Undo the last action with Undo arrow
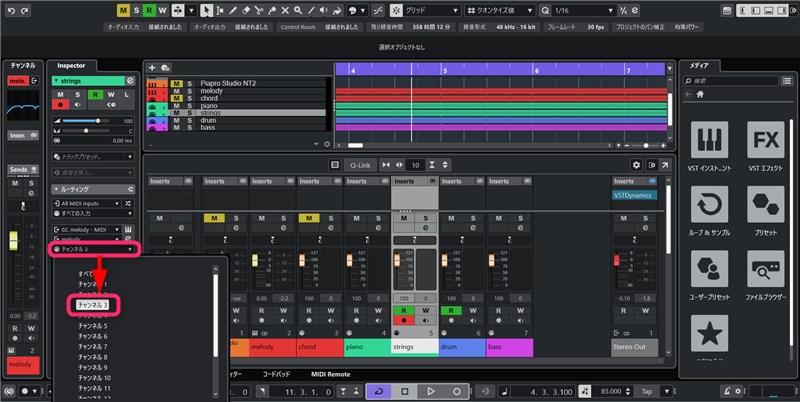800x402 pixels. coord(11,10)
